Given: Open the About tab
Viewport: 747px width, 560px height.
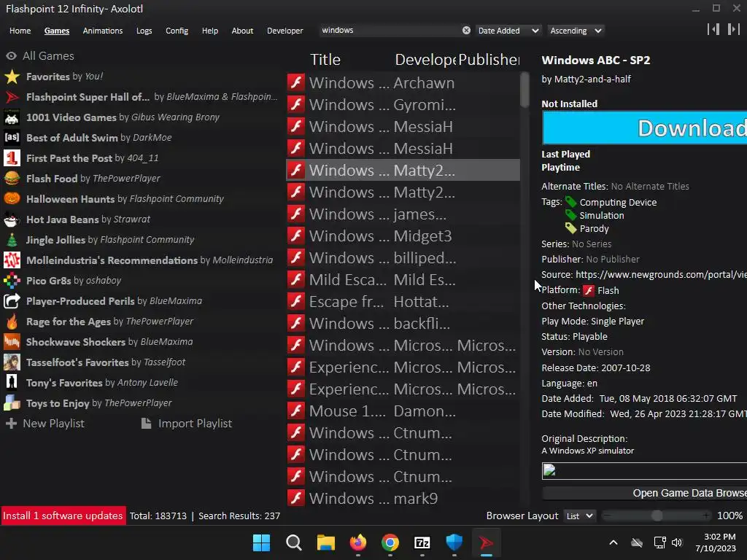Looking at the screenshot, I should point(242,31).
